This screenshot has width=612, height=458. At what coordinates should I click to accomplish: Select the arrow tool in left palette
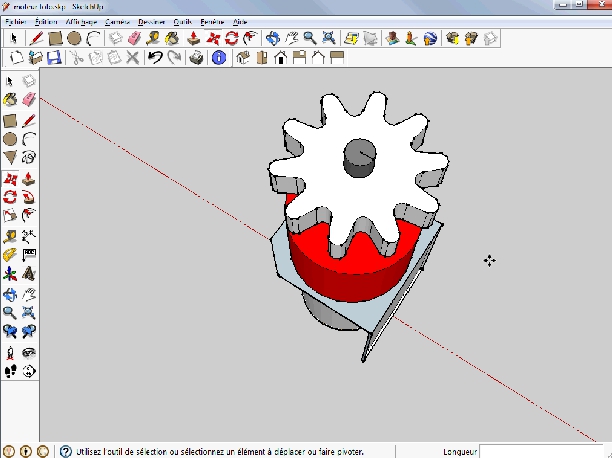click(x=10, y=81)
